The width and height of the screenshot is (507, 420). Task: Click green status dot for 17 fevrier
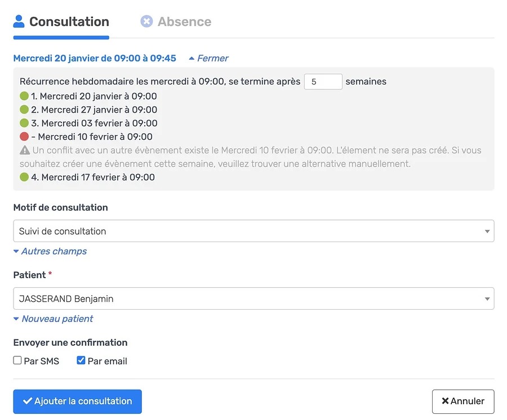[x=24, y=177]
